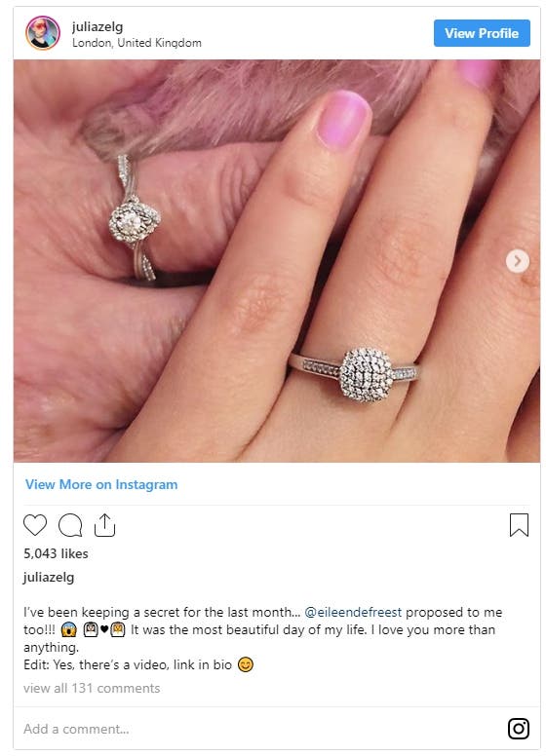
Task: Open comments via the speech bubble icon
Action: pos(70,525)
